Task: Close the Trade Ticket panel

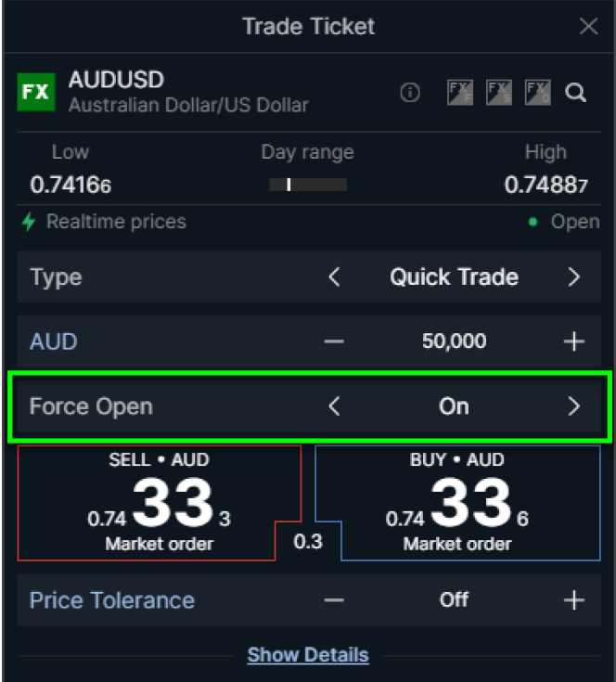Action: 588,27
